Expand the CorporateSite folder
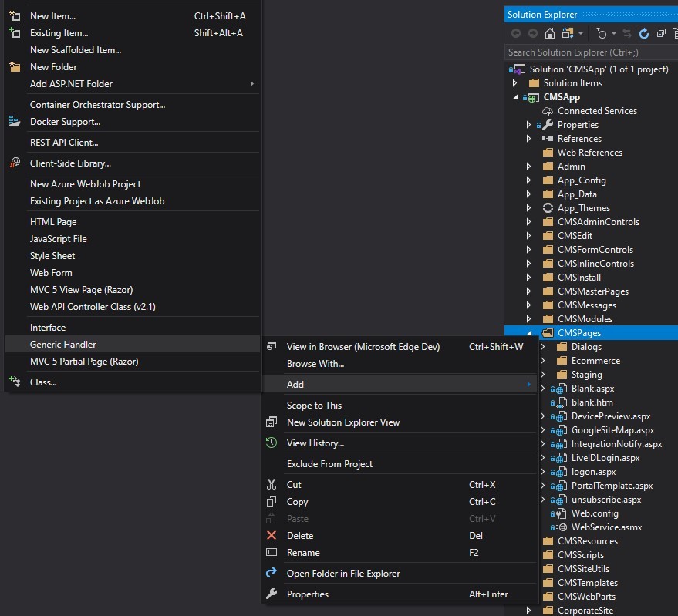Screen dimensions: 678x616 tap(528, 610)
